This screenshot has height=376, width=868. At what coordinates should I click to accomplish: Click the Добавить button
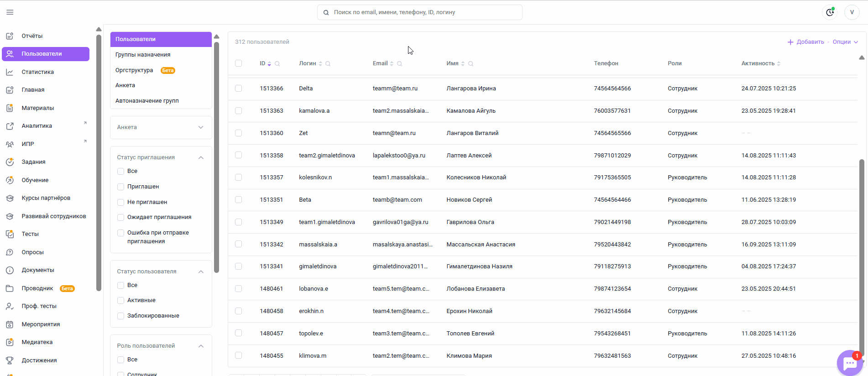coord(805,42)
